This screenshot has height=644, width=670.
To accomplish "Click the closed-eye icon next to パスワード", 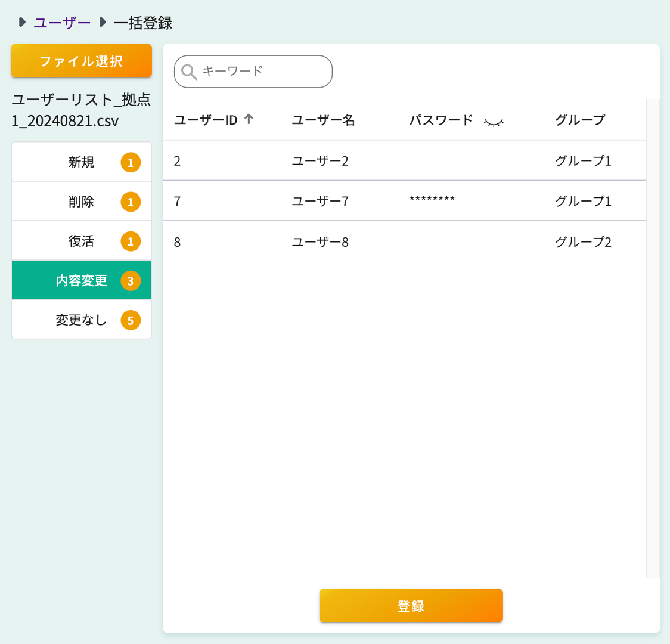I will [494, 120].
